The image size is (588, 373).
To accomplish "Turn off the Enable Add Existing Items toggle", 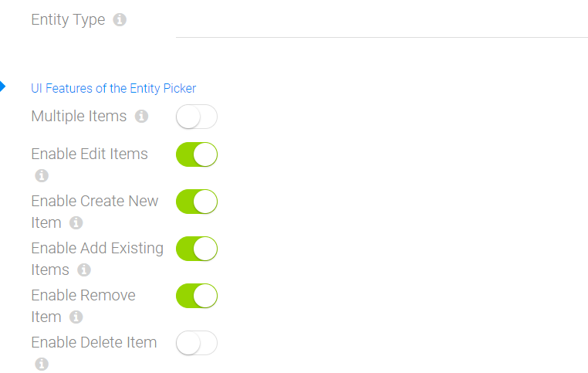I will pyautogui.click(x=197, y=249).
